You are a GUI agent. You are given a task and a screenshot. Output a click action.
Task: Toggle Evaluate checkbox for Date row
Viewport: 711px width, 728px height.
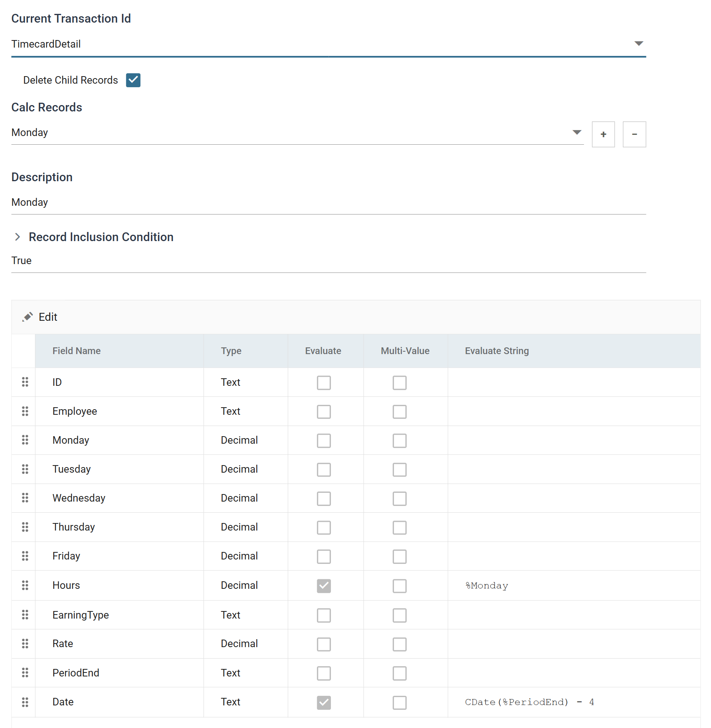click(x=324, y=703)
